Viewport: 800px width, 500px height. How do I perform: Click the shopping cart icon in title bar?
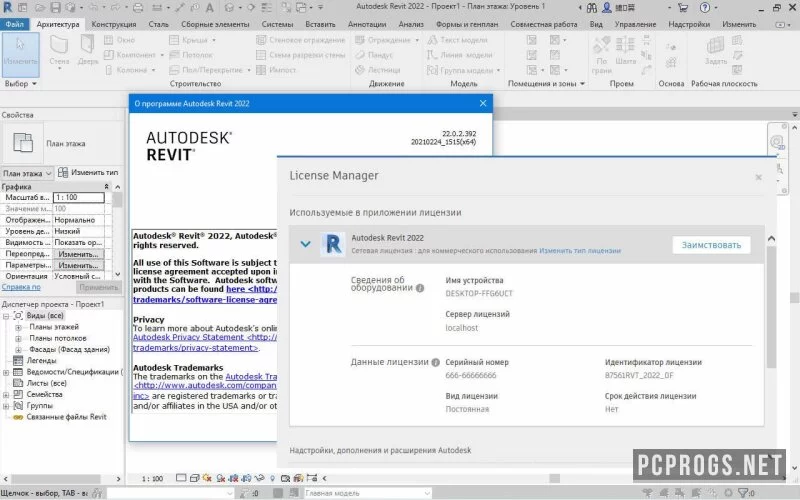tap(683, 8)
